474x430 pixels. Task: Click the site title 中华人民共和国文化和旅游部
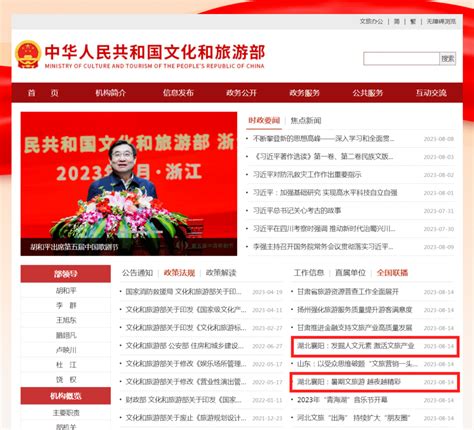click(155, 52)
